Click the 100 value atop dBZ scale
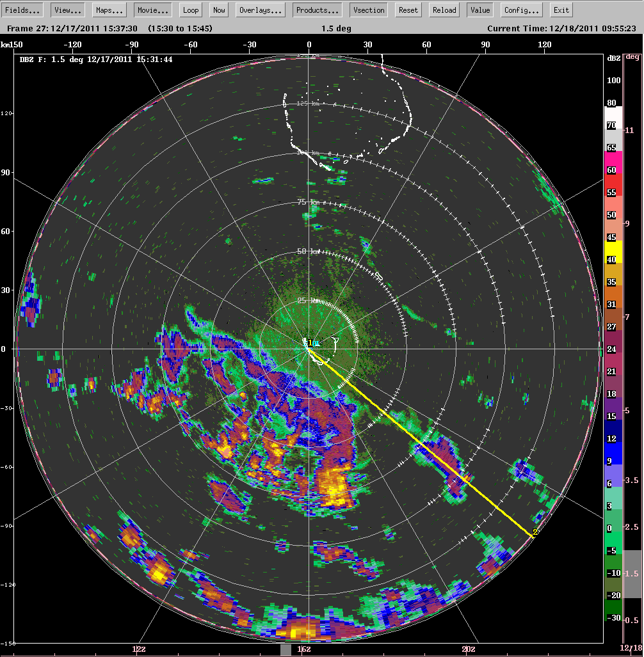 pyautogui.click(x=614, y=81)
